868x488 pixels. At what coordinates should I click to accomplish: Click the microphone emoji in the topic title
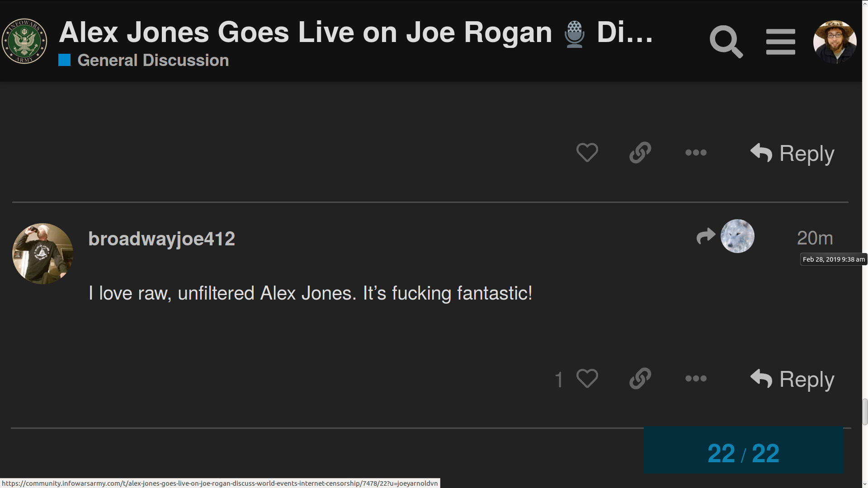(x=575, y=34)
